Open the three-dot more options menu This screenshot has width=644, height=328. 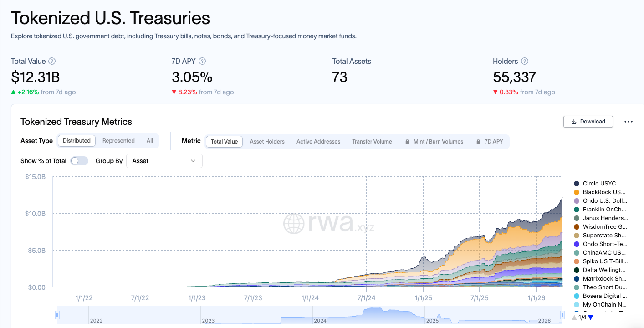(629, 122)
